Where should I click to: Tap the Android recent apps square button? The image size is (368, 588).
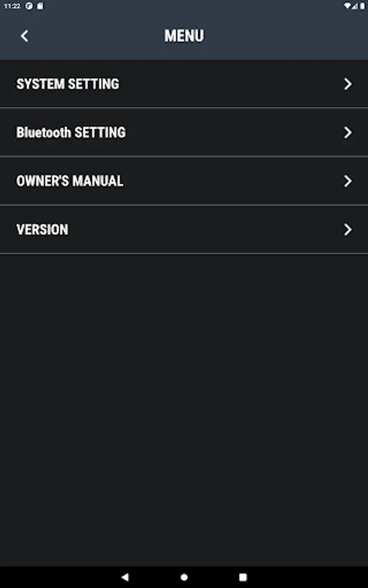(x=243, y=577)
